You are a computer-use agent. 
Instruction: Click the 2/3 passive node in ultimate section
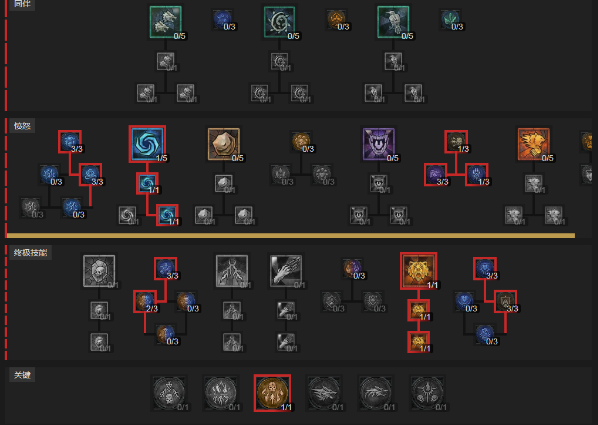point(145,301)
